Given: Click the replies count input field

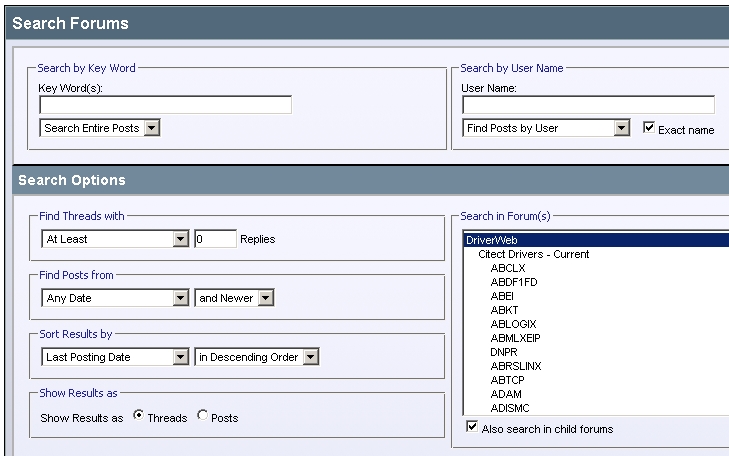Looking at the screenshot, I should tap(215, 239).
